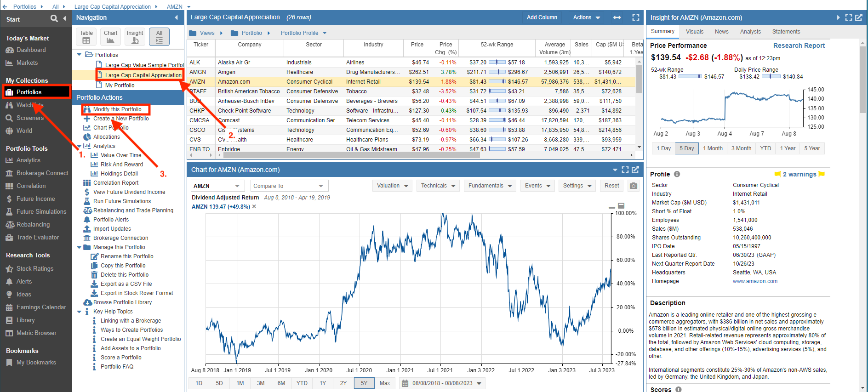
Task: Select 1 Month price performance range
Action: coord(713,148)
